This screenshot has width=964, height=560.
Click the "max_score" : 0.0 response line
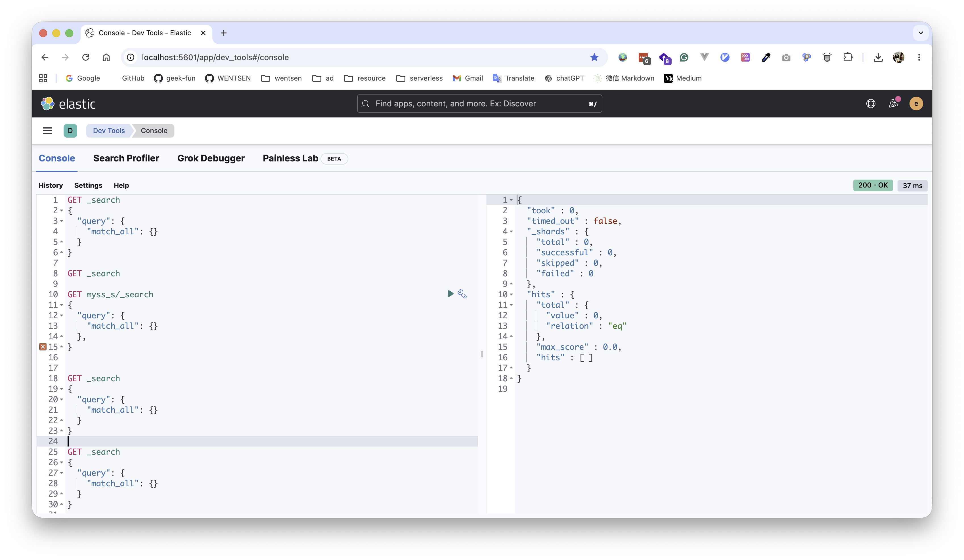(579, 347)
